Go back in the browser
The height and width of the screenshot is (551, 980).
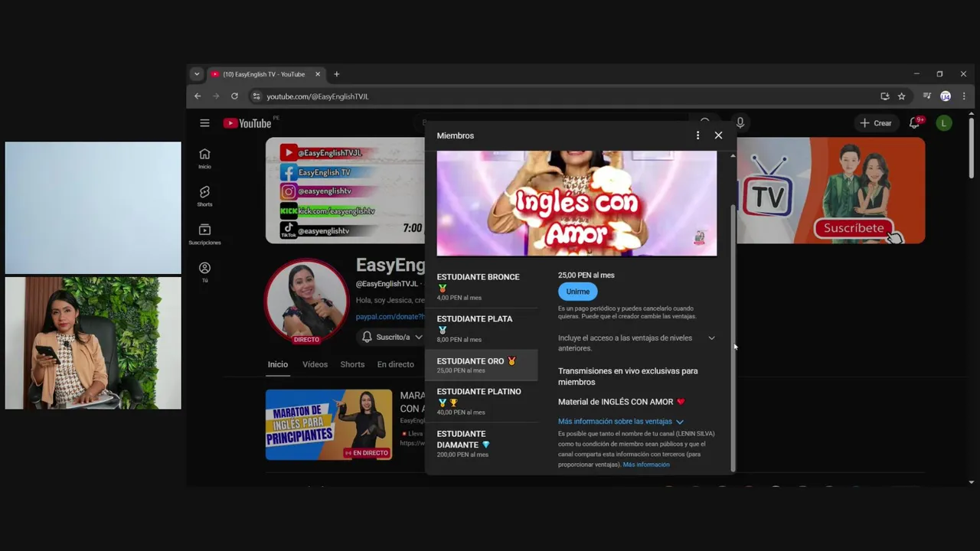pyautogui.click(x=198, y=96)
